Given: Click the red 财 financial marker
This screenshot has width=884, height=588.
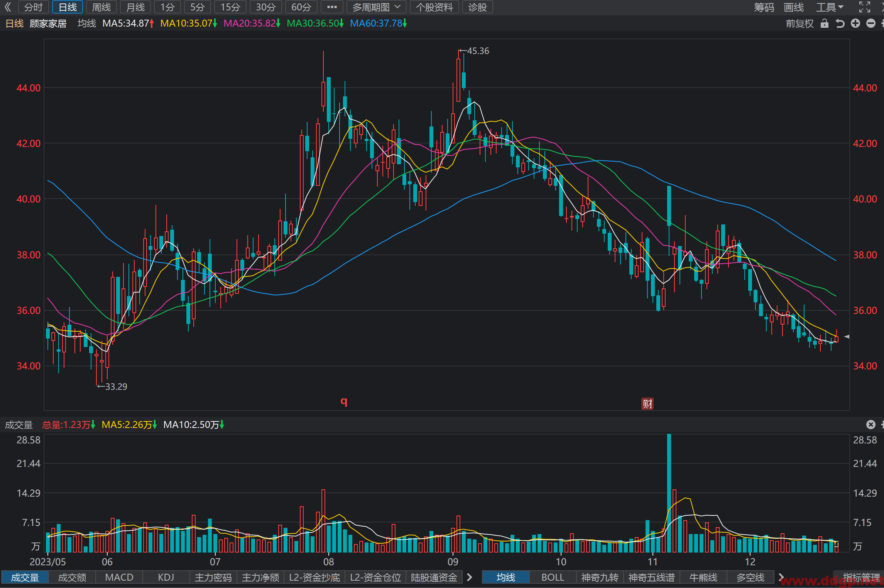Looking at the screenshot, I should [x=647, y=404].
